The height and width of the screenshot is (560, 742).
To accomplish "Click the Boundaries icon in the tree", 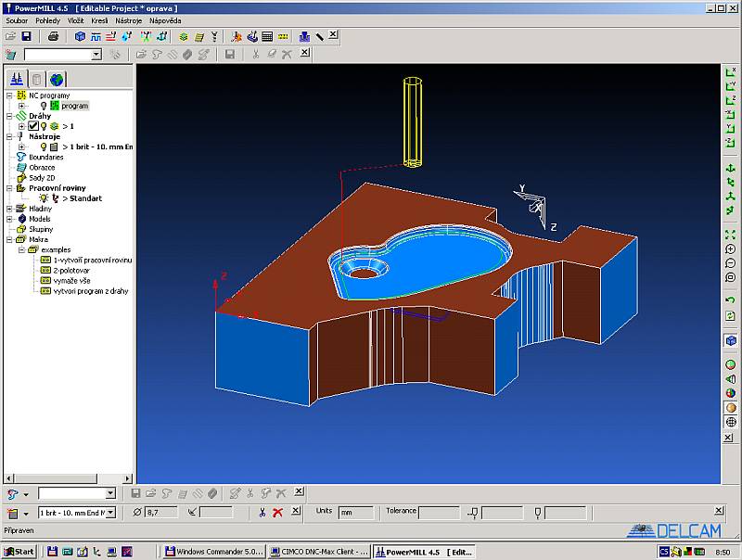I will click(21, 157).
